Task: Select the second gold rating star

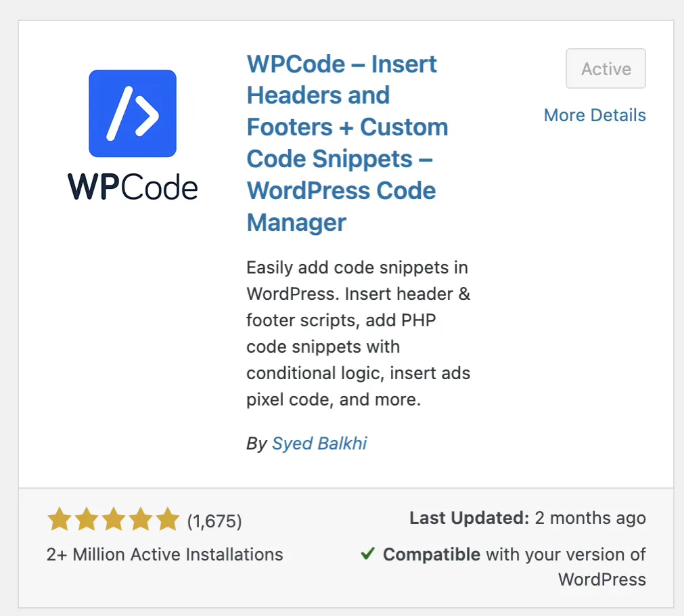Action: click(87, 520)
